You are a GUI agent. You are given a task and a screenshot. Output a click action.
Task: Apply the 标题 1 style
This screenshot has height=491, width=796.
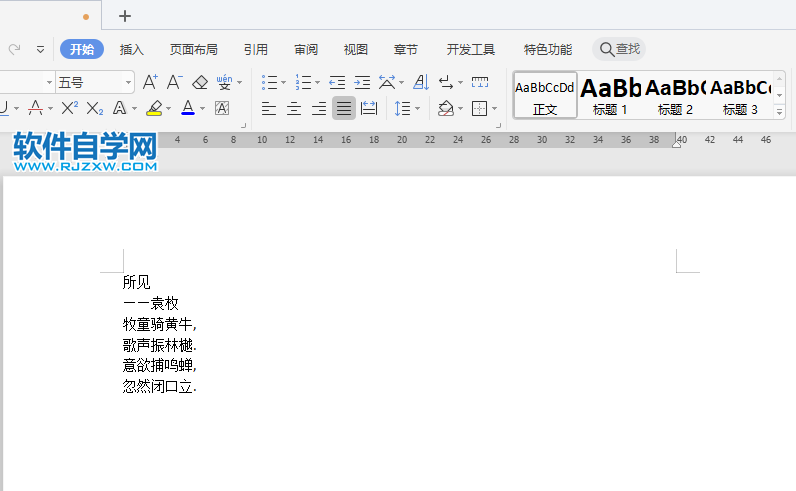tap(610, 95)
